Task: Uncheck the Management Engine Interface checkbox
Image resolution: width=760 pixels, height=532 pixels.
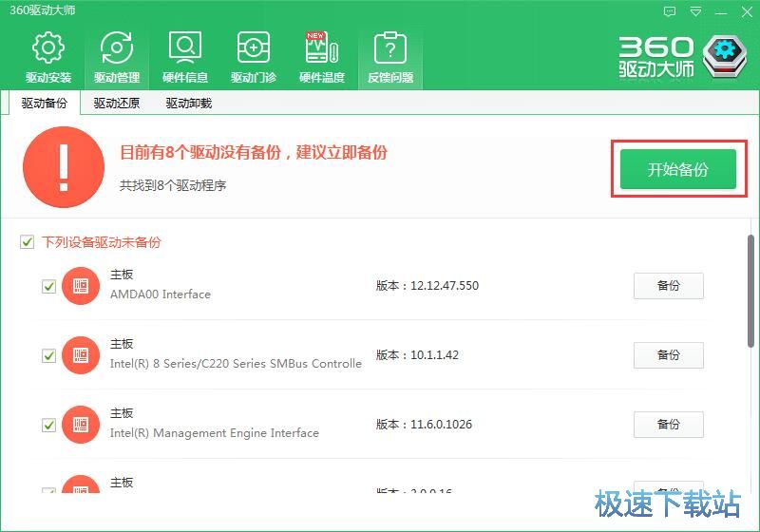Action: coord(49,425)
